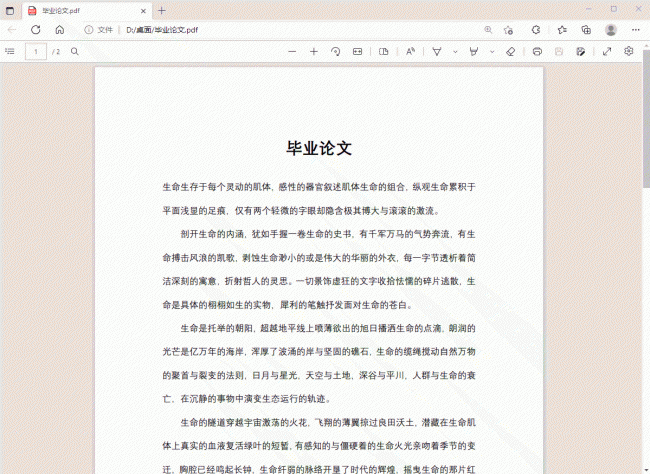The width and height of the screenshot is (650, 474).
Task: Expand the draw pen options dropdown
Action: pyautogui.click(x=455, y=52)
